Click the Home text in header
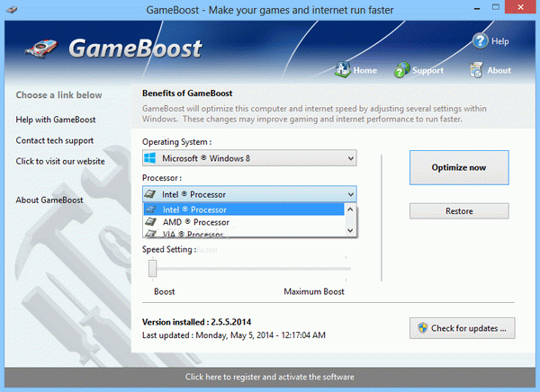This screenshot has height=392, width=540. (365, 70)
